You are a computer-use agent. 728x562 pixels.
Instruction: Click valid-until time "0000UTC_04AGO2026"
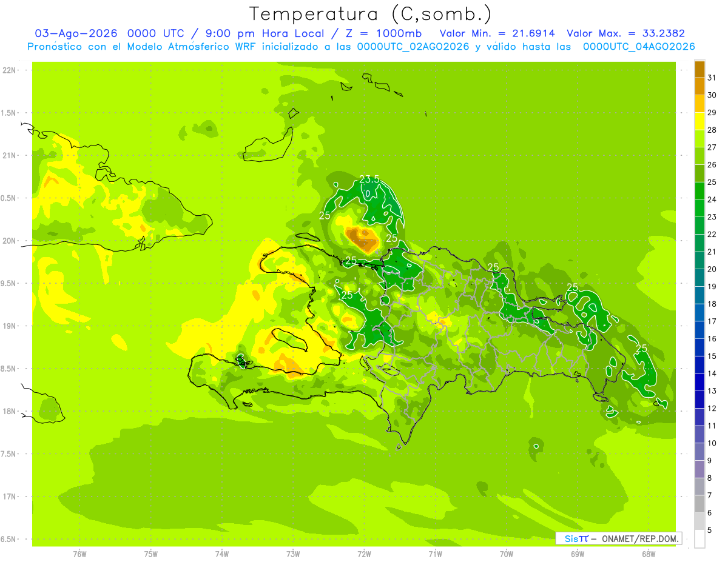639,47
